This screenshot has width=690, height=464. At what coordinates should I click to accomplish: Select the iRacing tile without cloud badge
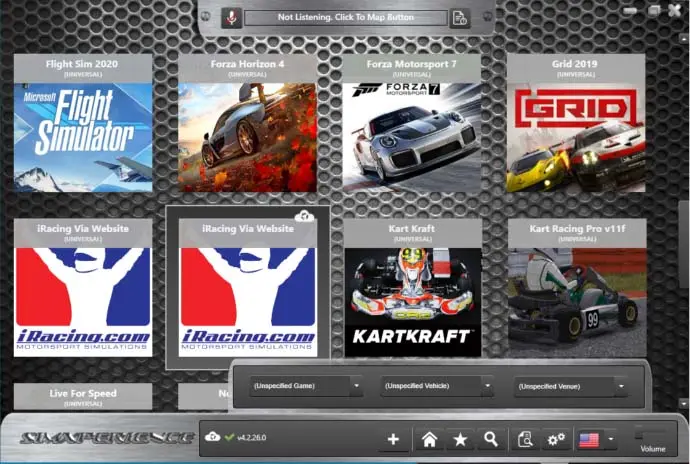point(83,288)
